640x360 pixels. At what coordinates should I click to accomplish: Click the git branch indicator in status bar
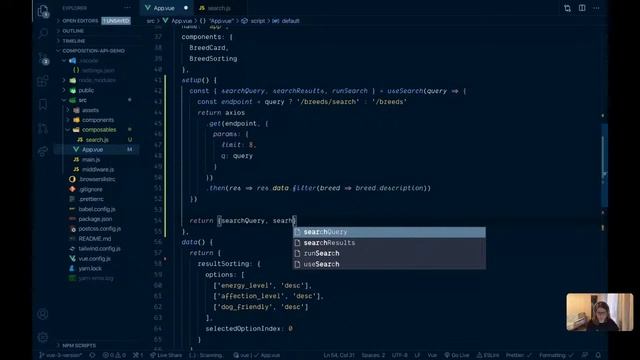pos(60,355)
